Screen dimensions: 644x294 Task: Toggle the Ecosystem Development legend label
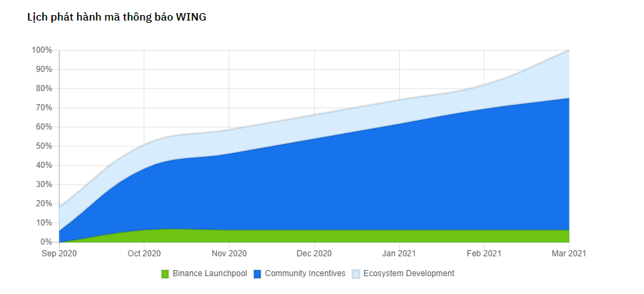click(409, 273)
